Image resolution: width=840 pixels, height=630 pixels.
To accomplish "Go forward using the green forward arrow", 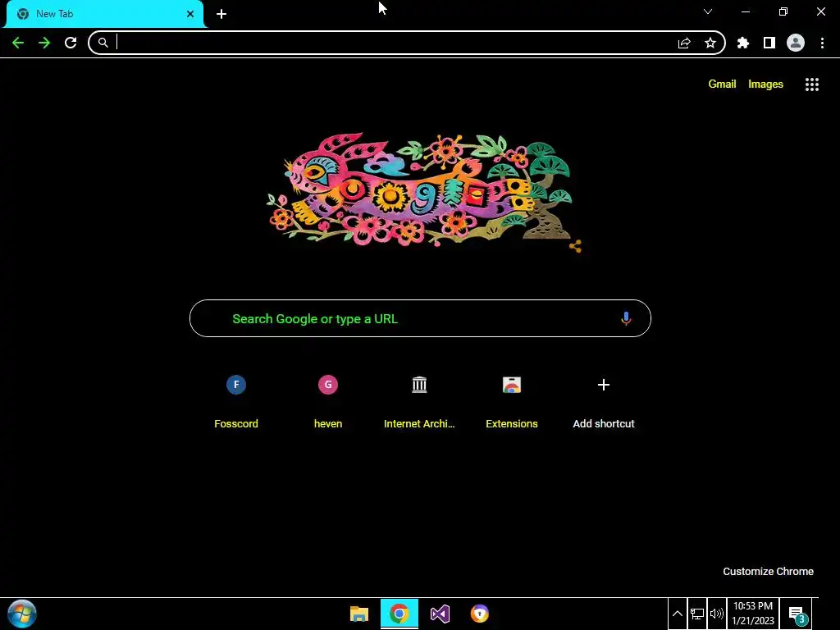I will pos(44,43).
